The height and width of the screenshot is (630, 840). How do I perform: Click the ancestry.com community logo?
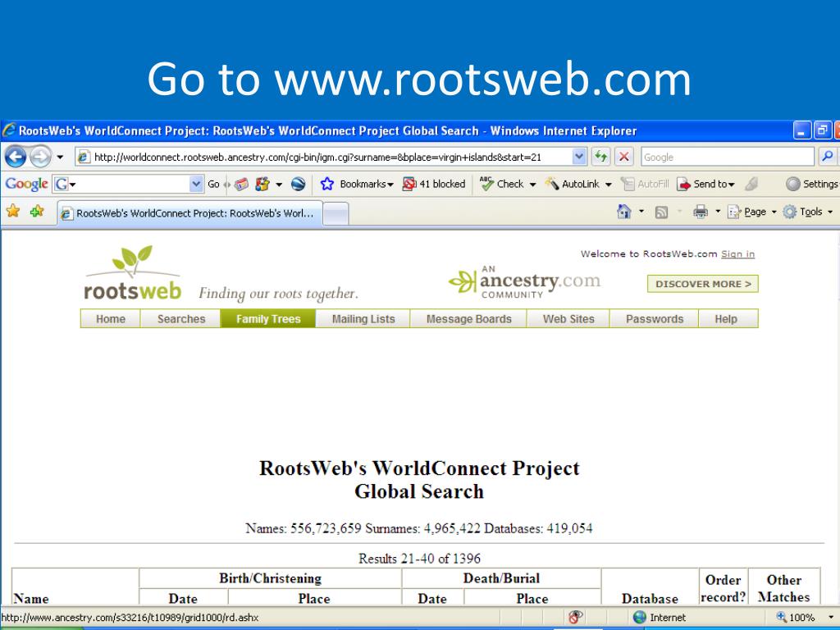(x=524, y=281)
